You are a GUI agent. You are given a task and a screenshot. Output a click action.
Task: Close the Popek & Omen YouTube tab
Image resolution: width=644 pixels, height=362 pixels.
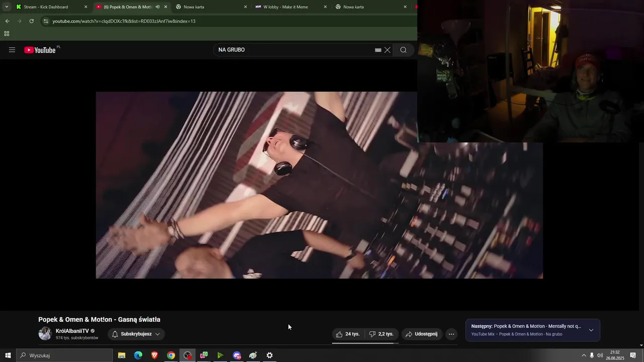(x=166, y=7)
